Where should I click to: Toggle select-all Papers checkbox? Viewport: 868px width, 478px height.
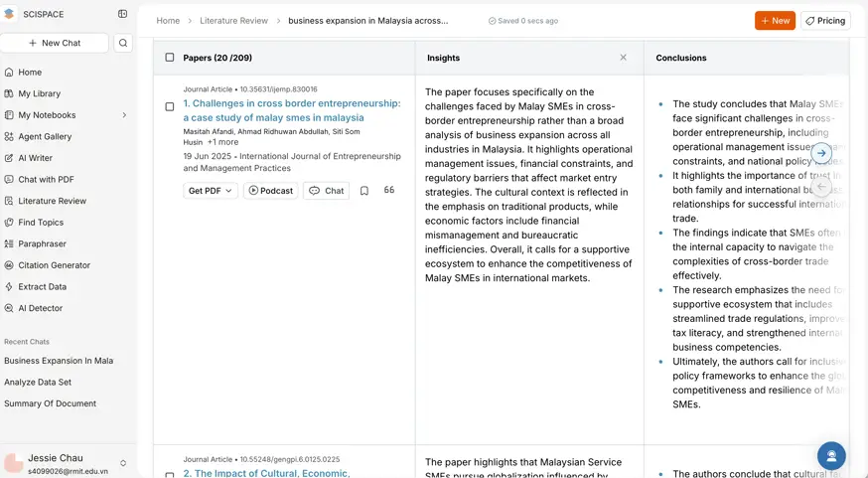[x=170, y=58]
